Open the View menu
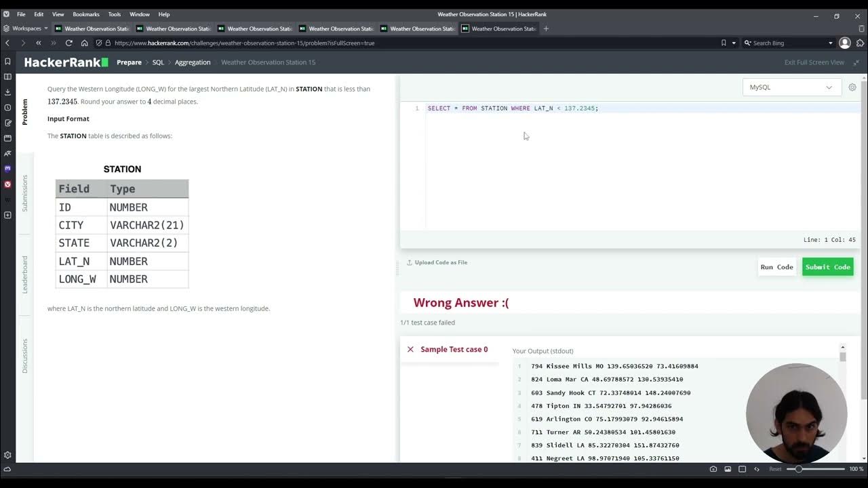Image resolution: width=868 pixels, height=488 pixels. [x=58, y=14]
